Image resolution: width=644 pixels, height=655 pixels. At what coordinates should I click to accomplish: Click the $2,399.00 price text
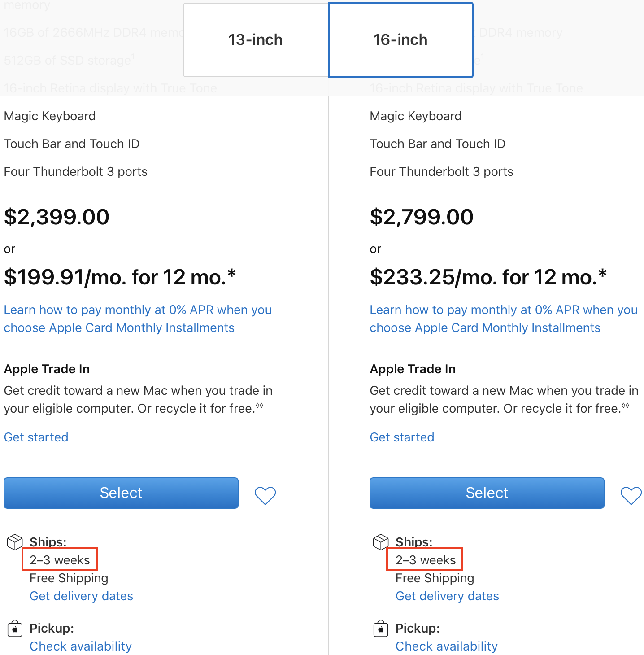point(57,217)
